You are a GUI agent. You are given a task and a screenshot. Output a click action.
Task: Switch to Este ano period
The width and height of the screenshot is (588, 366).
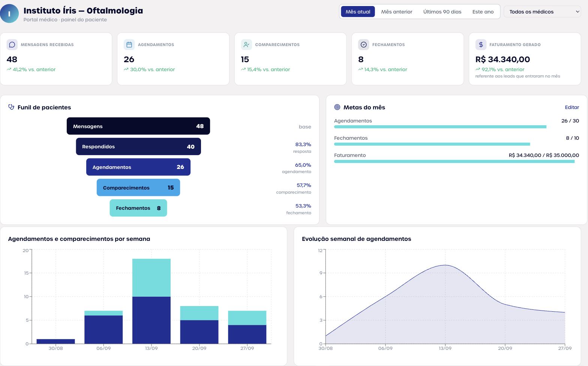pyautogui.click(x=483, y=12)
